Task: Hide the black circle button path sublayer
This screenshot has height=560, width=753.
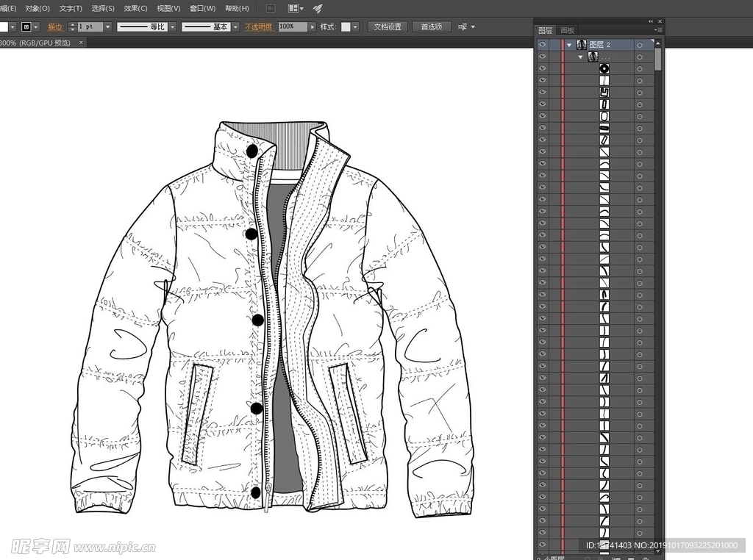Action: point(543,68)
